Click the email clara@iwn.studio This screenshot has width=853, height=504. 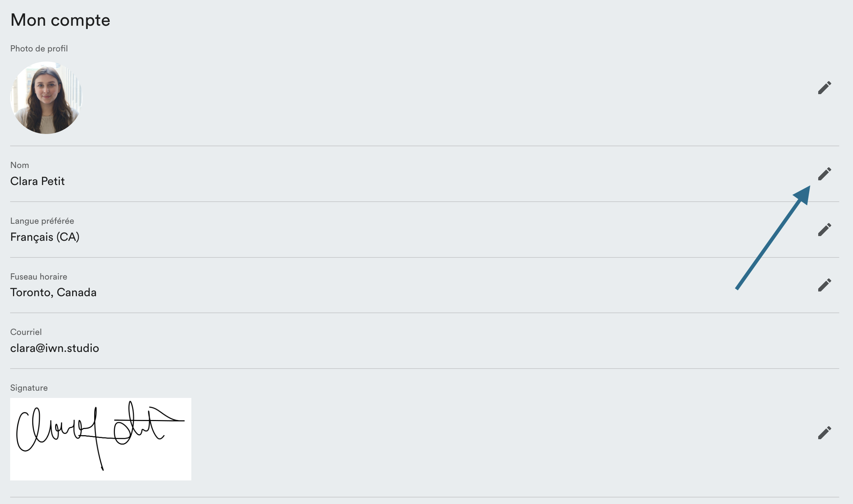pos(54,348)
